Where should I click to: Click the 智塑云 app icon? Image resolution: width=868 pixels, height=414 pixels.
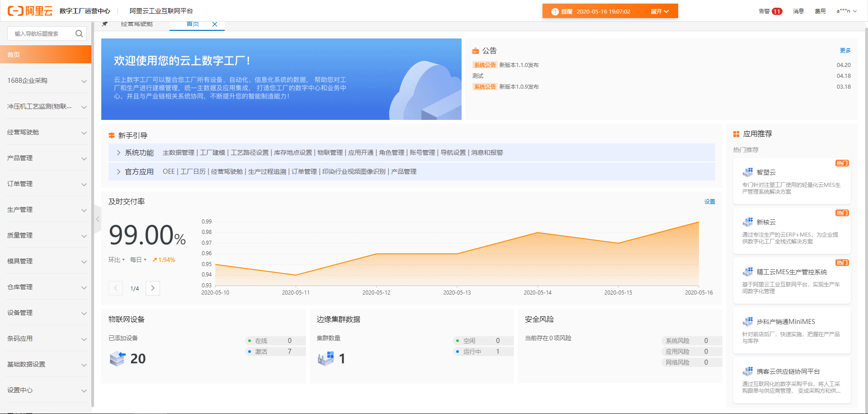click(x=748, y=172)
